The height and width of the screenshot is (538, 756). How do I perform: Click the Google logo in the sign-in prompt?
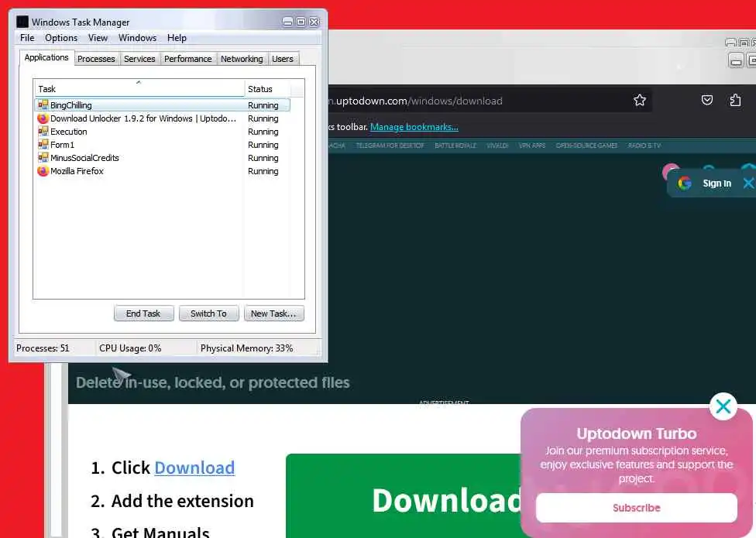[x=684, y=183]
